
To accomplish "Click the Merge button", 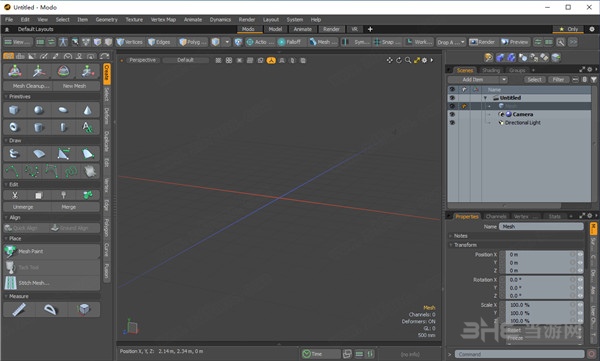I will 76,207.
